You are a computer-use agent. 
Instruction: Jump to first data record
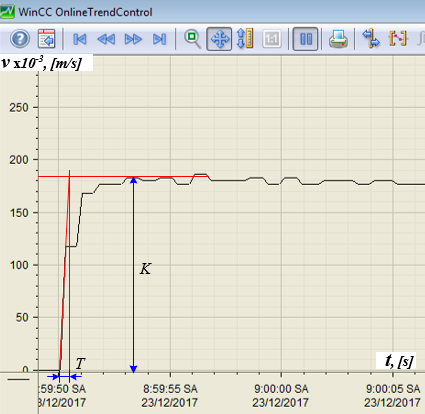[x=80, y=39]
